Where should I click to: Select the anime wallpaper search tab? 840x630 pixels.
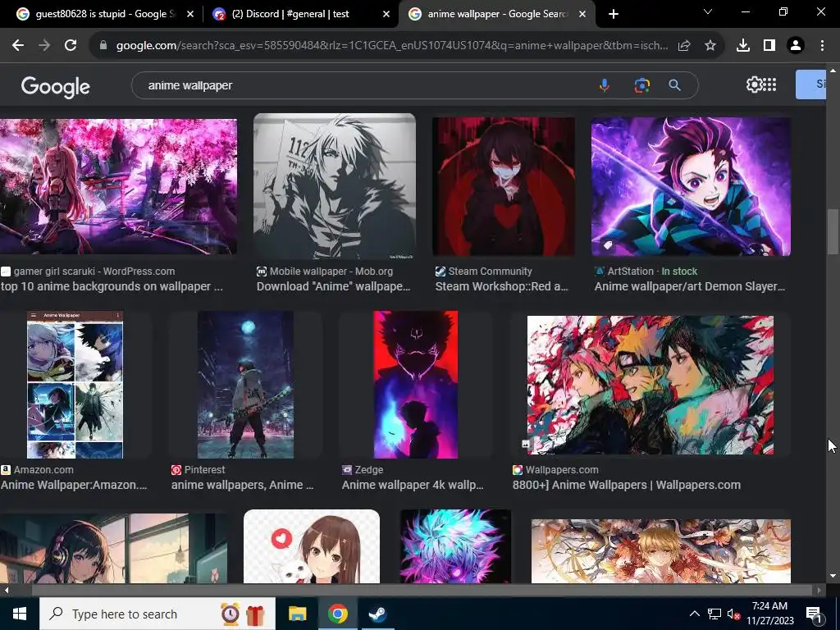point(497,14)
